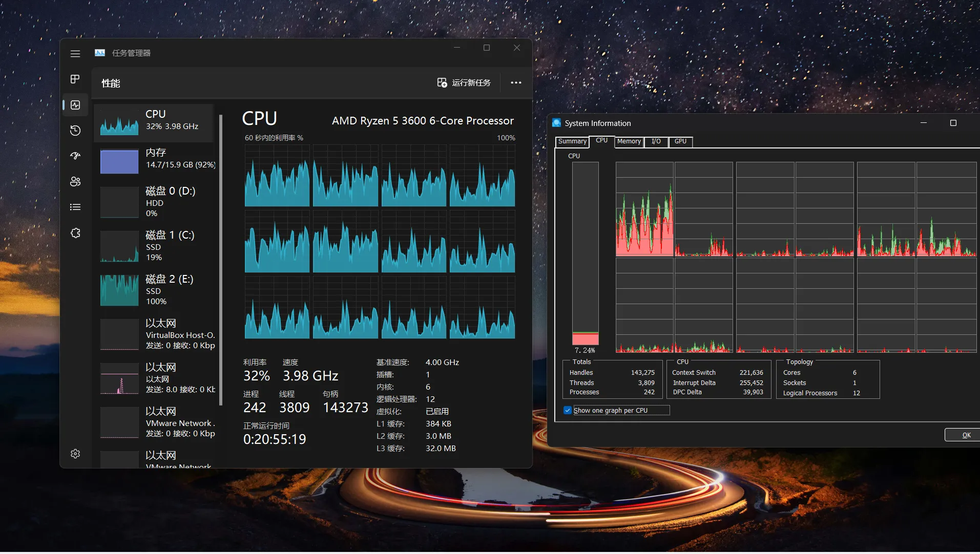Open Details list icon in sidebar
The image size is (980, 554).
point(75,207)
